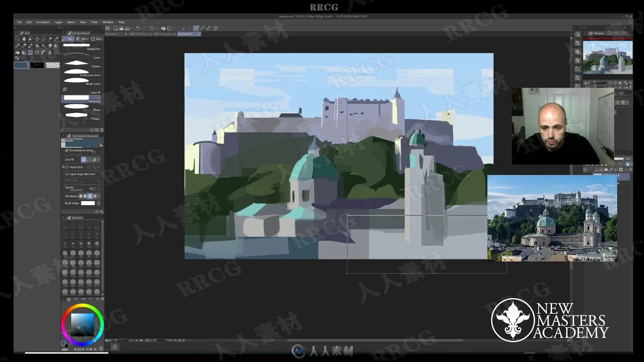Expand the Aspect type settings
The image size is (644, 362).
coord(63,167)
